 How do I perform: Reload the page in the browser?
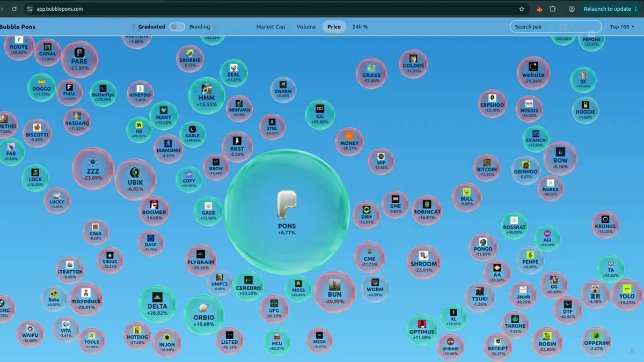pyautogui.click(x=14, y=9)
